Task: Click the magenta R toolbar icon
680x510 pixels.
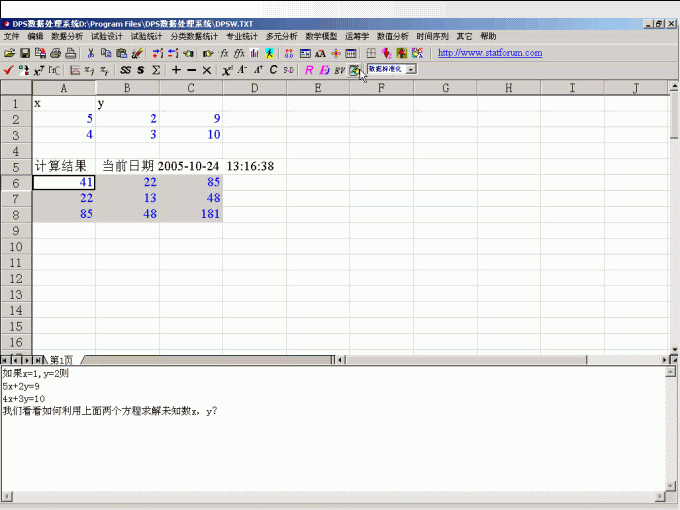Action: [x=309, y=70]
